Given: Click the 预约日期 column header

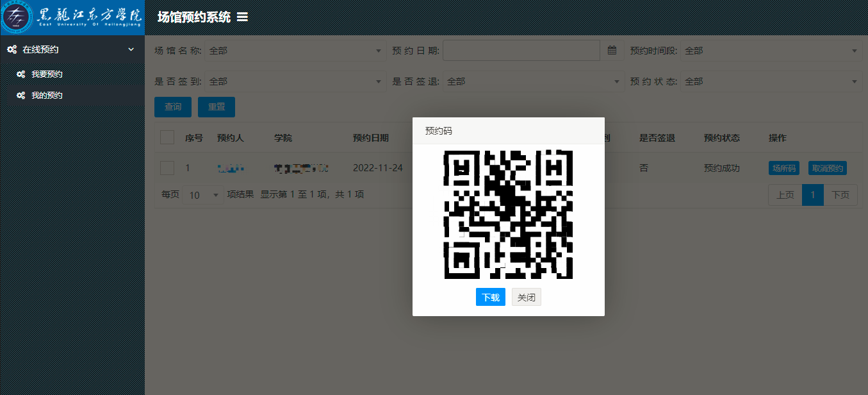Looking at the screenshot, I should 371,138.
